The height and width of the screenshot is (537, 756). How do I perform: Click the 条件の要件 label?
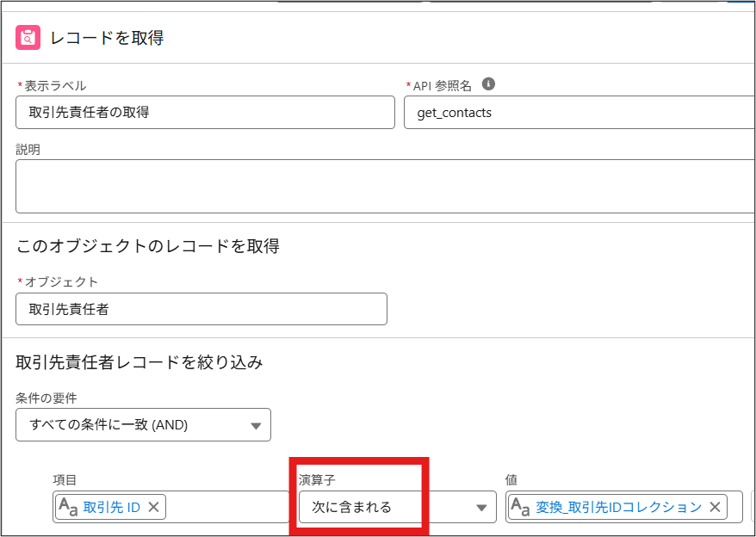point(46,398)
